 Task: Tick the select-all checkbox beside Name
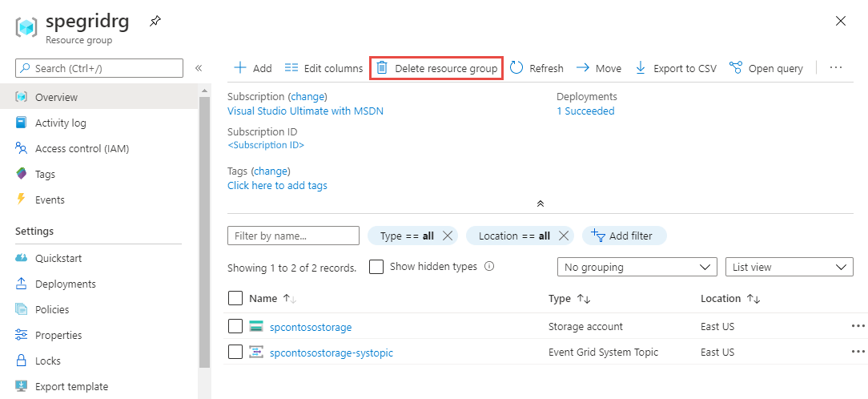click(x=235, y=298)
